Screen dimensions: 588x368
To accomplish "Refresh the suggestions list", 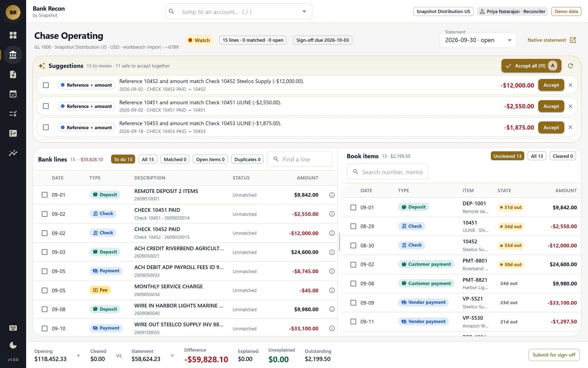I will click(570, 66).
